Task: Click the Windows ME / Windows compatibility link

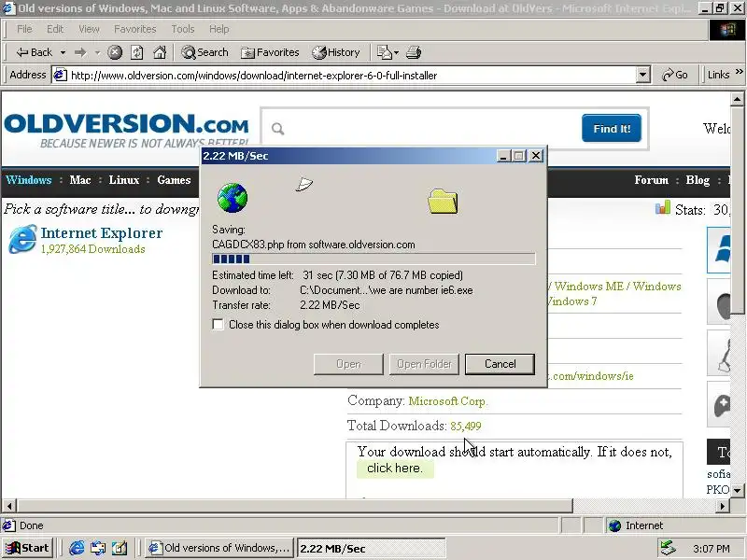Action: [618, 287]
